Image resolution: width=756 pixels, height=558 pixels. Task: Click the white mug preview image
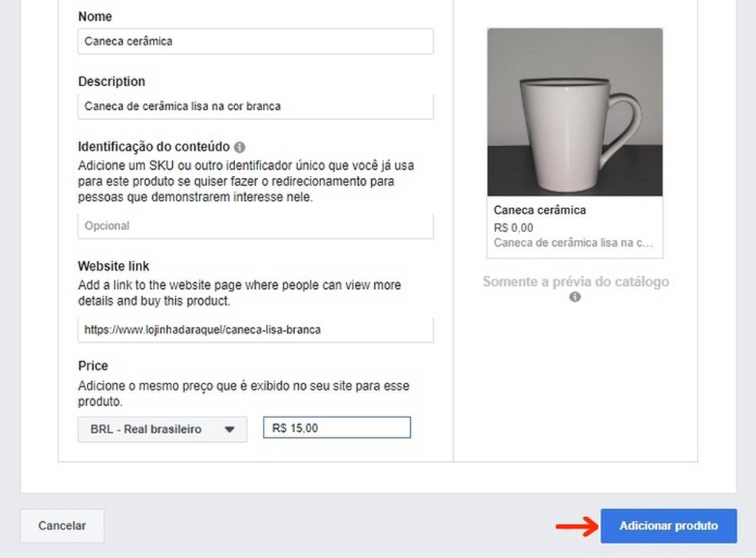click(575, 112)
